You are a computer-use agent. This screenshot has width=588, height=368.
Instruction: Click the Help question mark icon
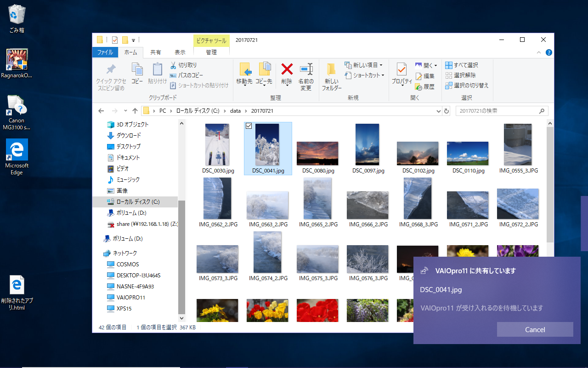pos(548,52)
